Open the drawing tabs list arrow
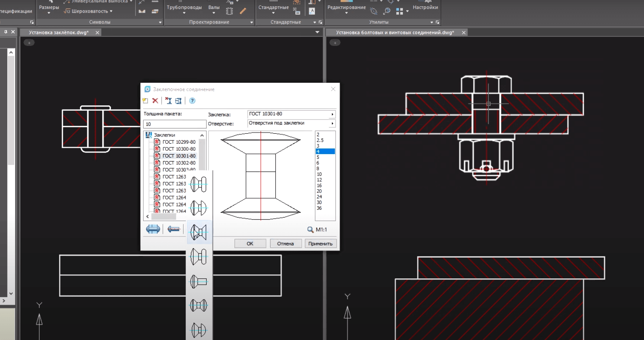The height and width of the screenshot is (340, 644). point(317,32)
